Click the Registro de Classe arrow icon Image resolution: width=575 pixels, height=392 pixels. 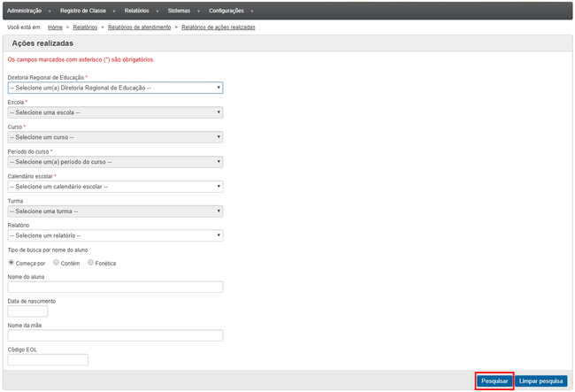pos(114,12)
